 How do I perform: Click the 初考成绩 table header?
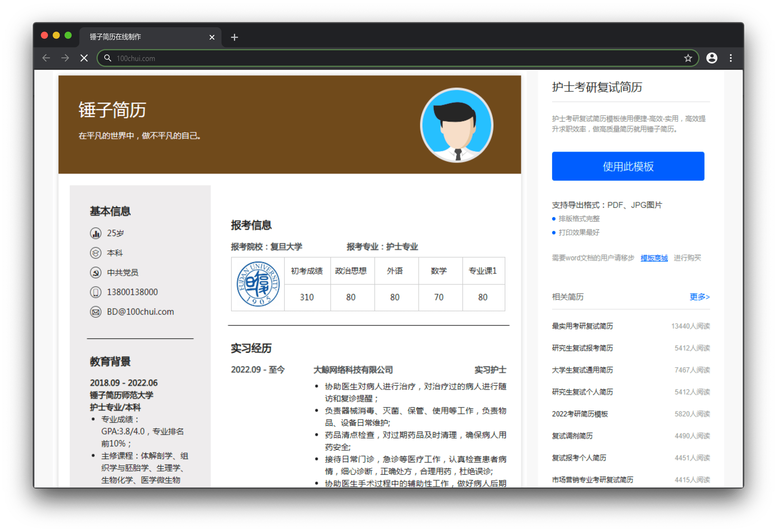[306, 271]
